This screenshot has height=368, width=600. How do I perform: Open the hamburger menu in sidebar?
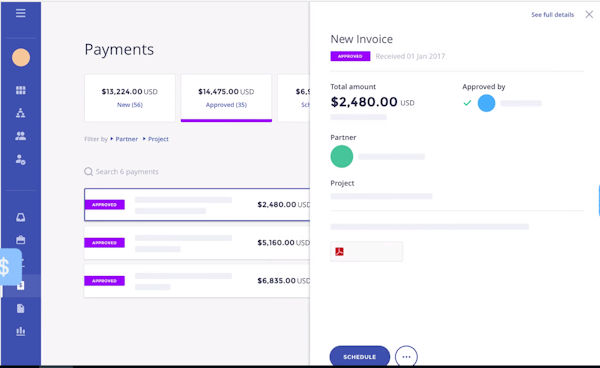21,13
